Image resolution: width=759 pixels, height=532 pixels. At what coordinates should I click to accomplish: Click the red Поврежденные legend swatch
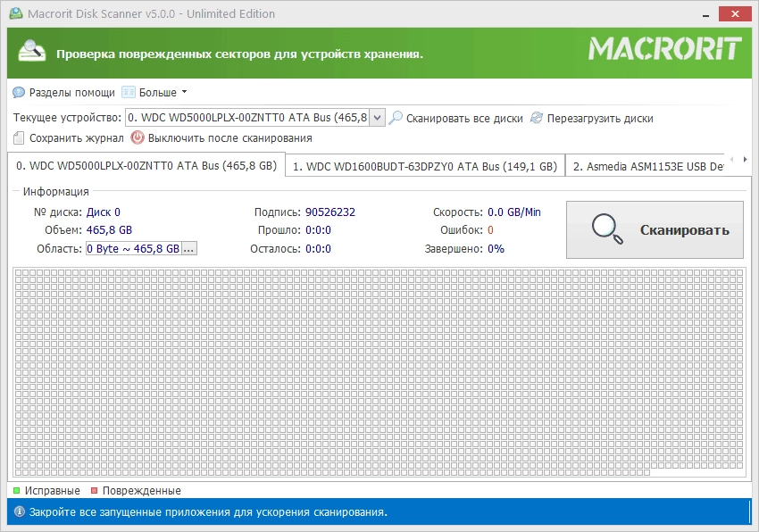tap(95, 490)
